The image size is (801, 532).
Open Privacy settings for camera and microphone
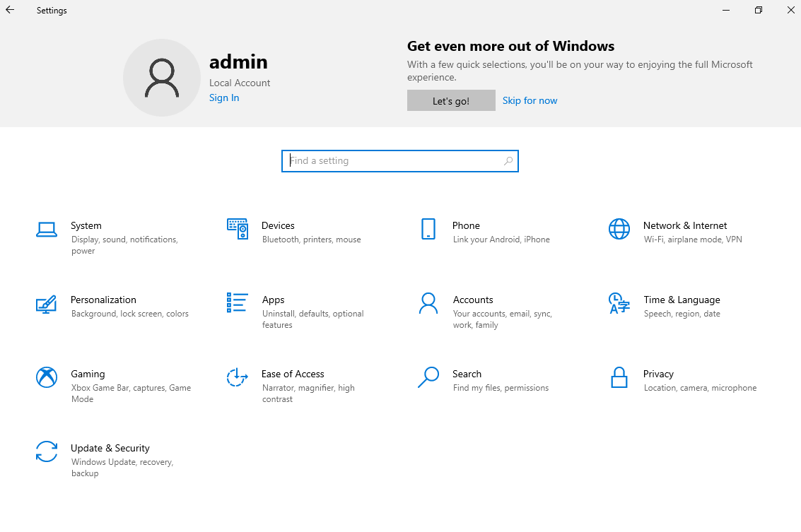[658, 374]
